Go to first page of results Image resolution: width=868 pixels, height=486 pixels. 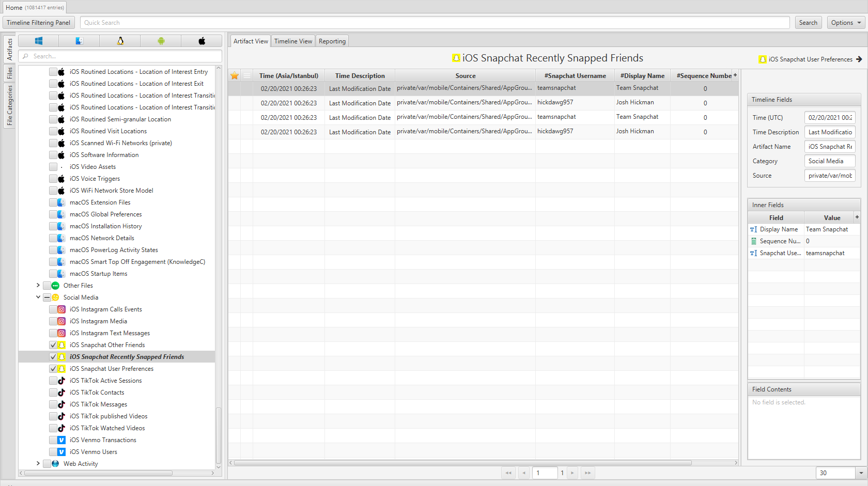(508, 473)
